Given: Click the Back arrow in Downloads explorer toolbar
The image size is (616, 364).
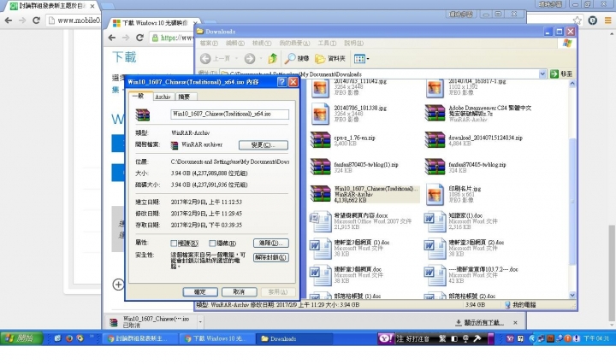Looking at the screenshot, I should pos(205,59).
